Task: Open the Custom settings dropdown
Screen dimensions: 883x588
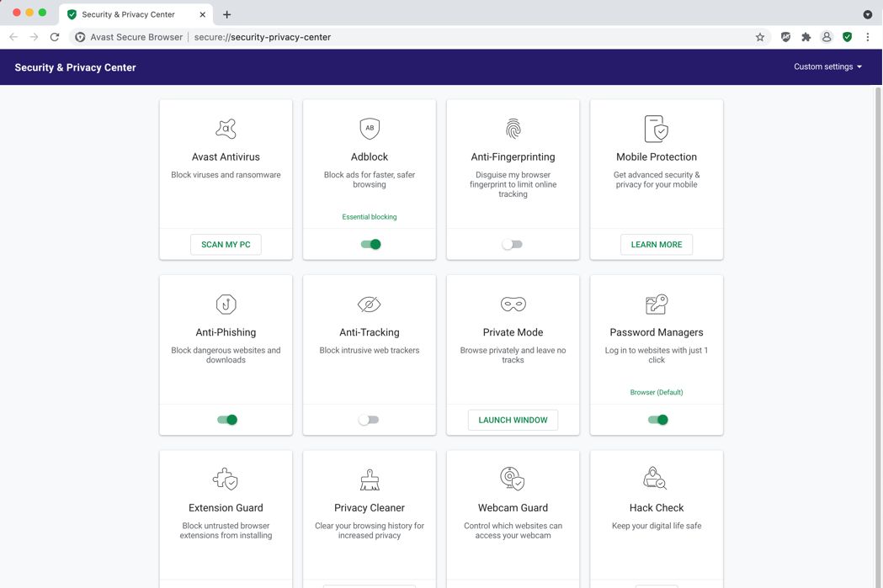Action: 827,66
